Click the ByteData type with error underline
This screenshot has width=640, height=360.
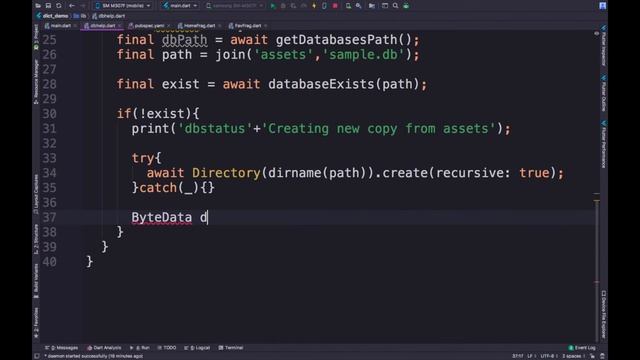click(162, 218)
